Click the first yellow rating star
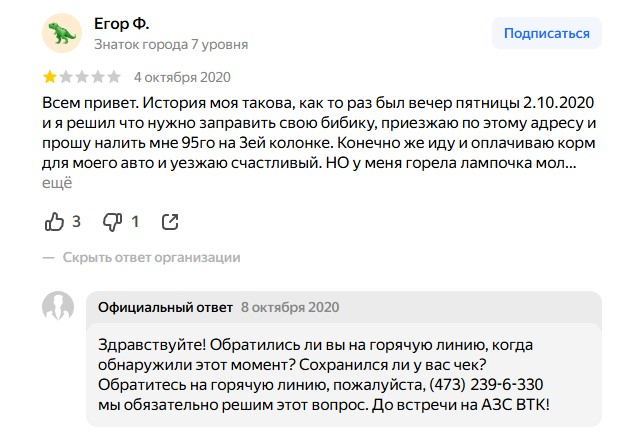The image size is (627, 445). click(50, 76)
